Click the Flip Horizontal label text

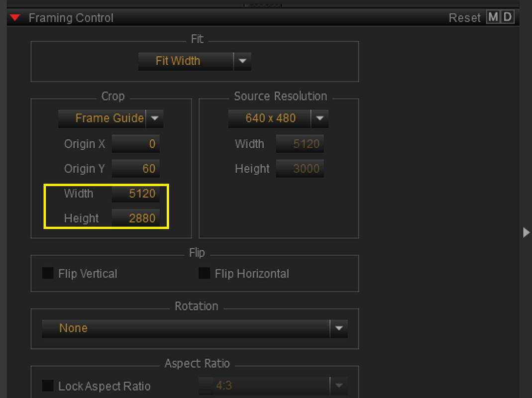[252, 274]
